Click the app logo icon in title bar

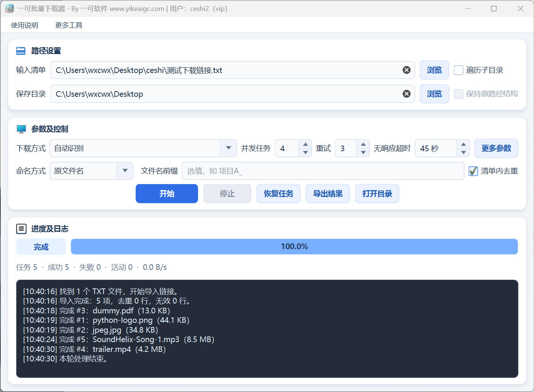[x=9, y=8]
